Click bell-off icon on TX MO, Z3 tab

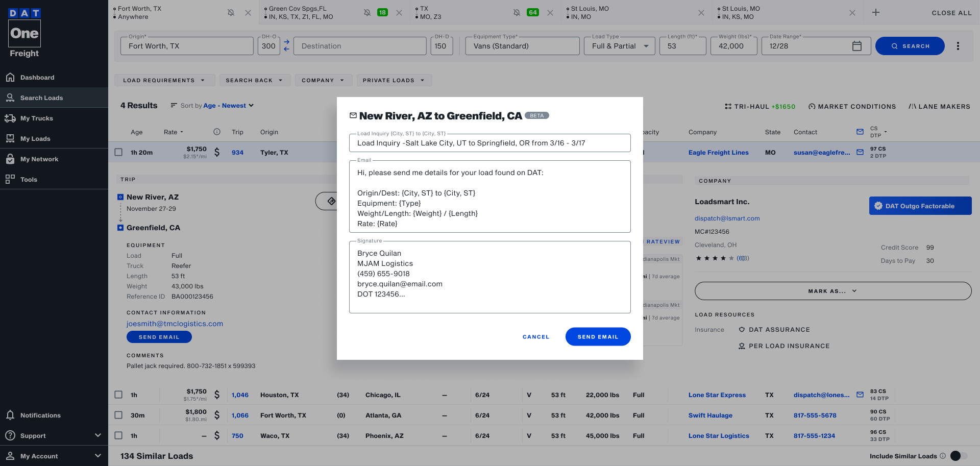517,13
